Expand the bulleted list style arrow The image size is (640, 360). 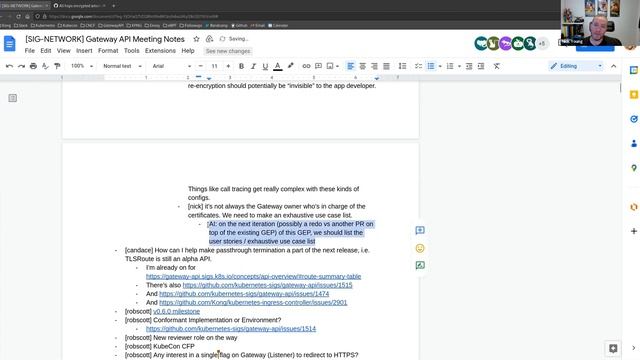tap(440, 66)
